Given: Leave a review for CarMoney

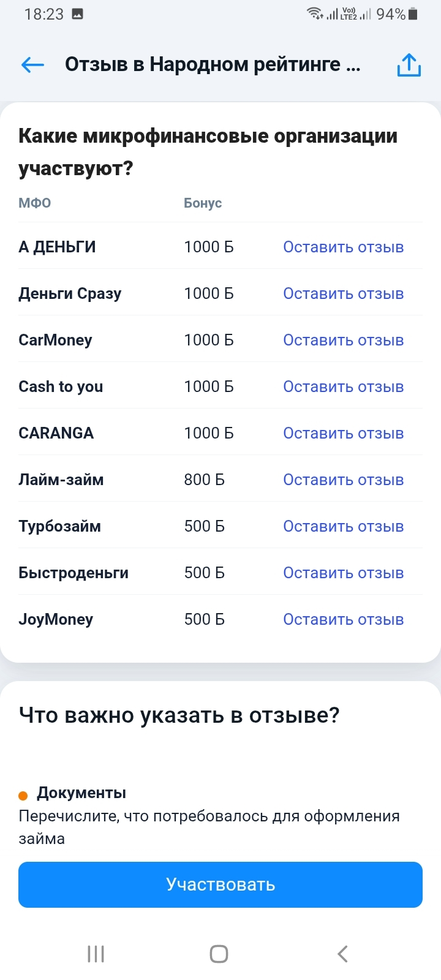Looking at the screenshot, I should coord(343,340).
